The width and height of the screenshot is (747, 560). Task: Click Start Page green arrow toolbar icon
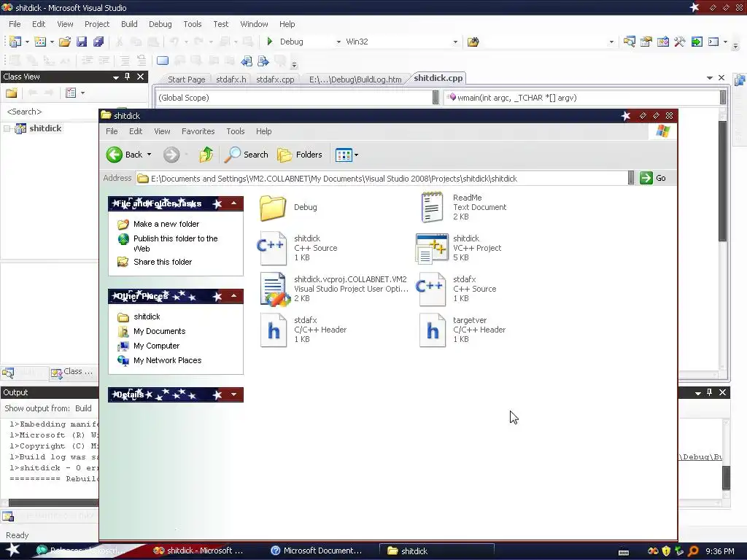(697, 42)
